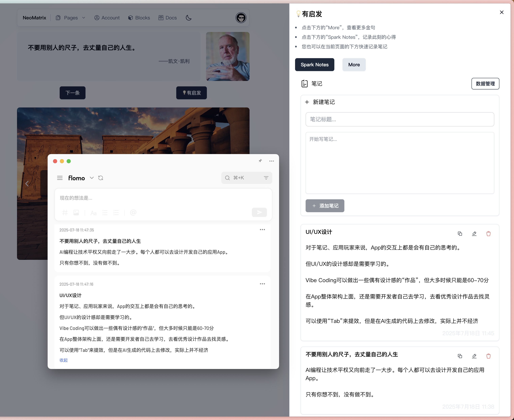Screen dimensions: 514x420
Task: Open the flomo sidebar hamburger menu
Action: [x=60, y=178]
